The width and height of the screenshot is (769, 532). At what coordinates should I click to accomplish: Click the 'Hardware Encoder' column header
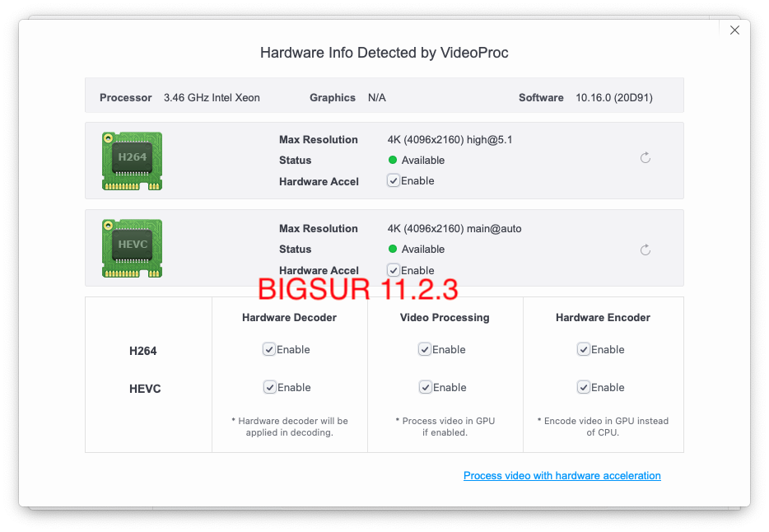coord(603,318)
